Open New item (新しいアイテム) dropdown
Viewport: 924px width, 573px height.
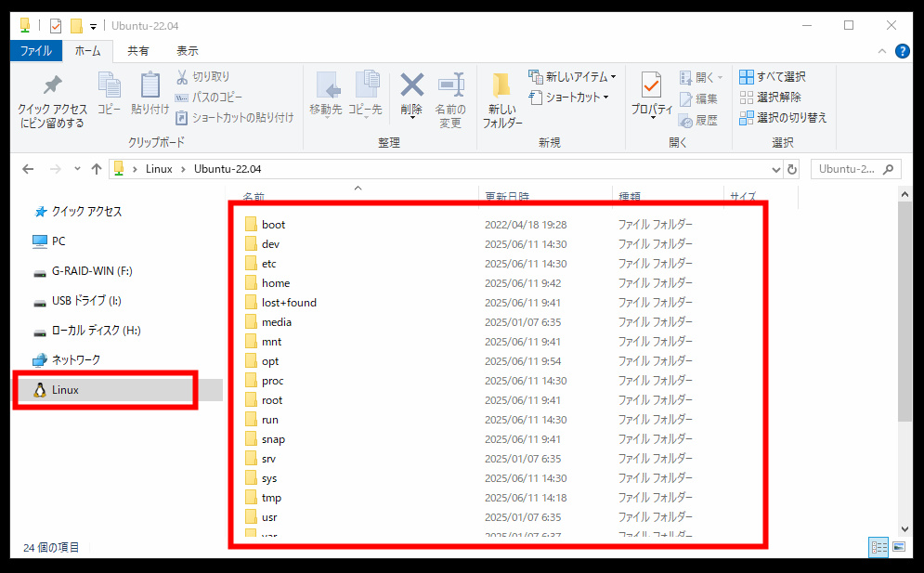click(572, 77)
